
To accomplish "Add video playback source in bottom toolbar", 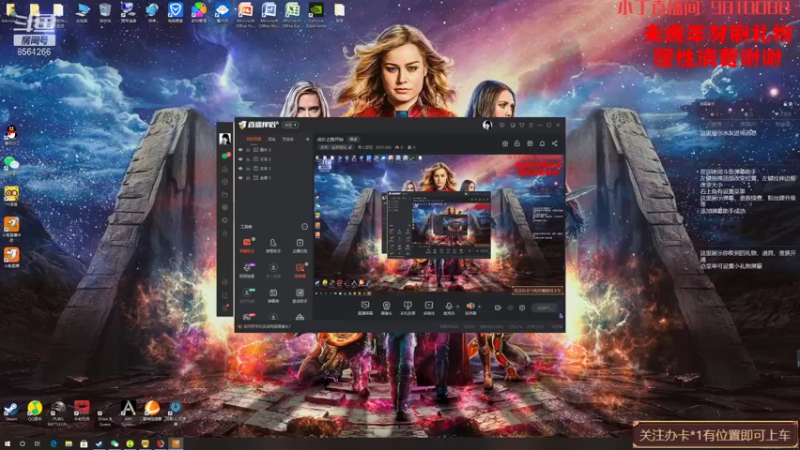I will (429, 308).
